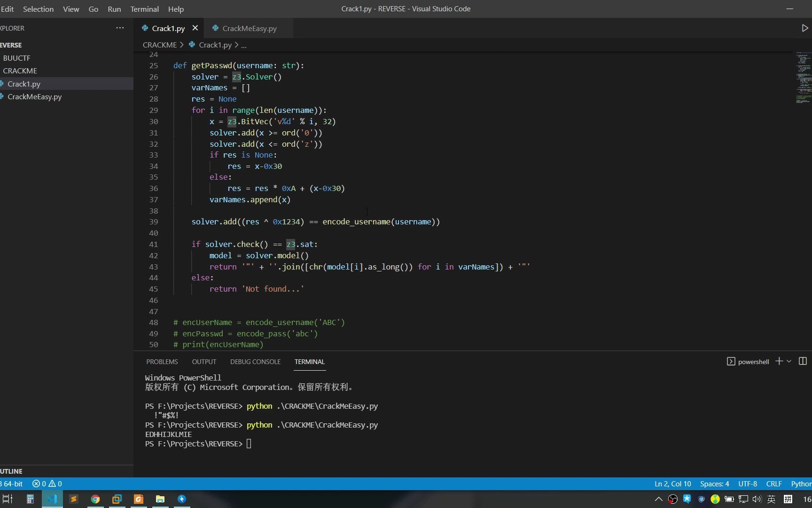Open Sublime Text from the taskbar
This screenshot has height=508, width=812.
[x=73, y=499]
